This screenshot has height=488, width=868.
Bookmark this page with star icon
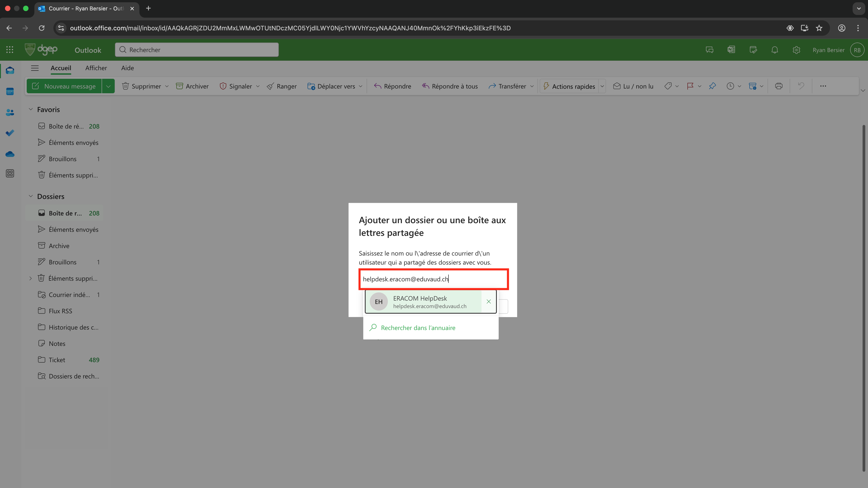pos(819,28)
